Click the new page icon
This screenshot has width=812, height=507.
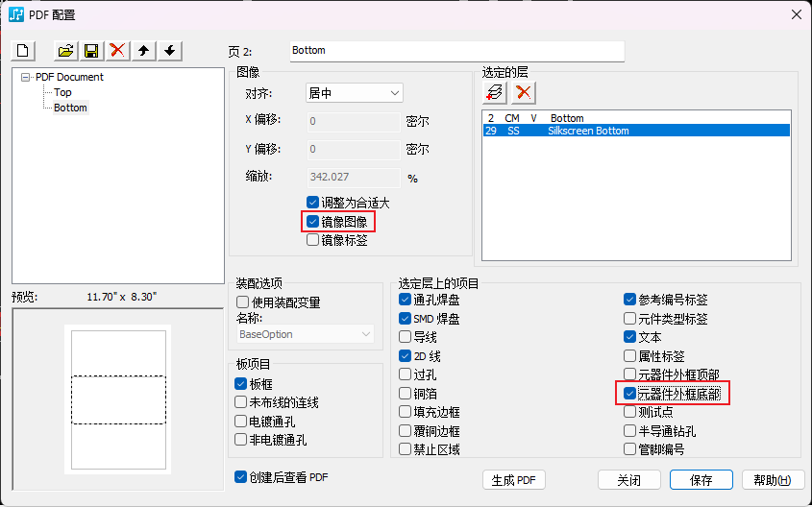click(25, 51)
